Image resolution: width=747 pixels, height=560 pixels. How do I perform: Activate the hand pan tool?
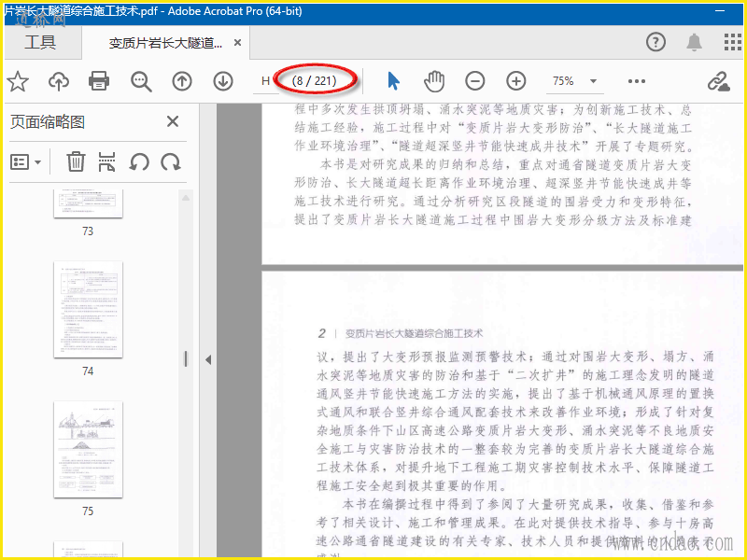(434, 81)
